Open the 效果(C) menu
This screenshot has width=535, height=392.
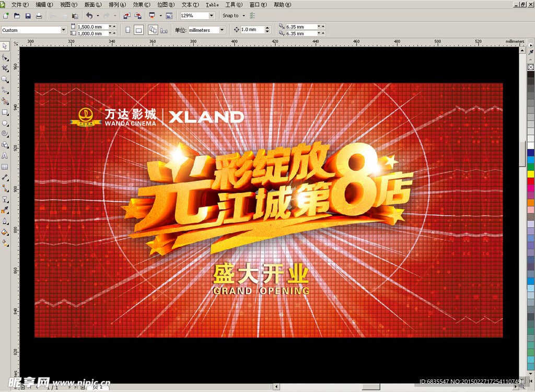(x=142, y=5)
